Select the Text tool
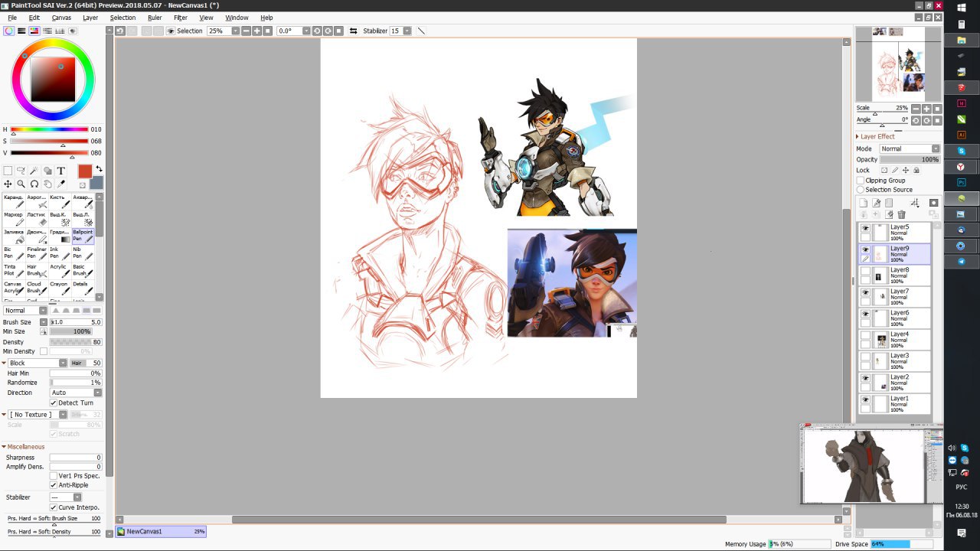 tap(61, 171)
